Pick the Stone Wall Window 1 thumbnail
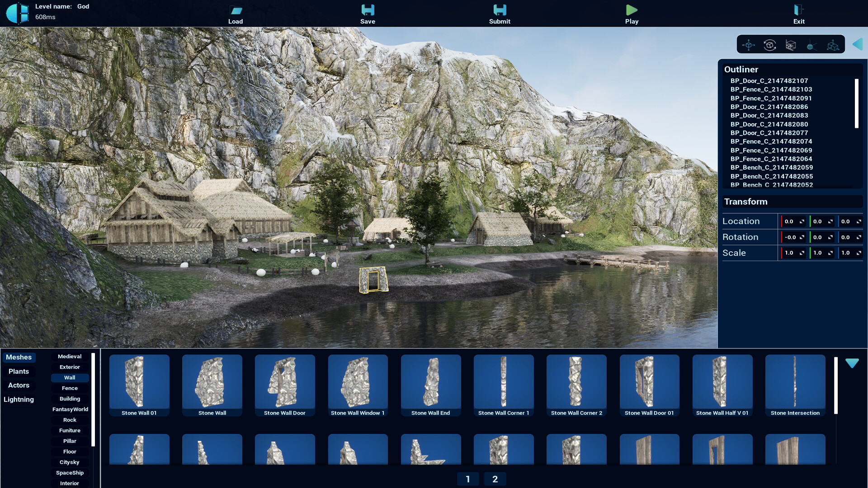Image resolution: width=868 pixels, height=488 pixels. coord(358,385)
